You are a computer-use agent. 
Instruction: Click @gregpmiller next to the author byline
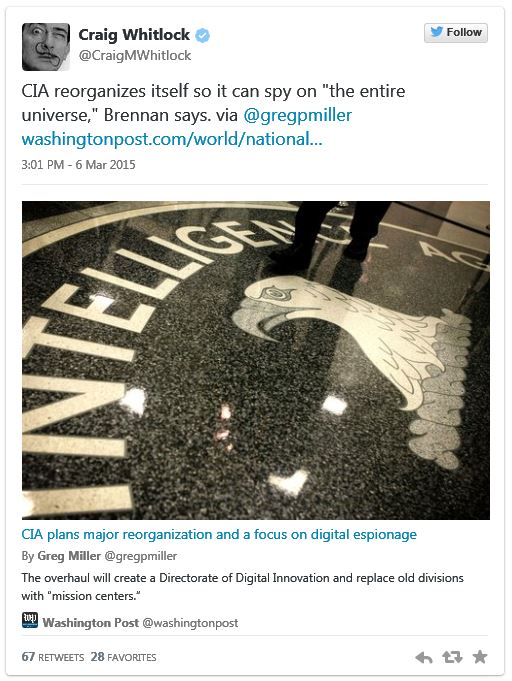tap(141, 556)
